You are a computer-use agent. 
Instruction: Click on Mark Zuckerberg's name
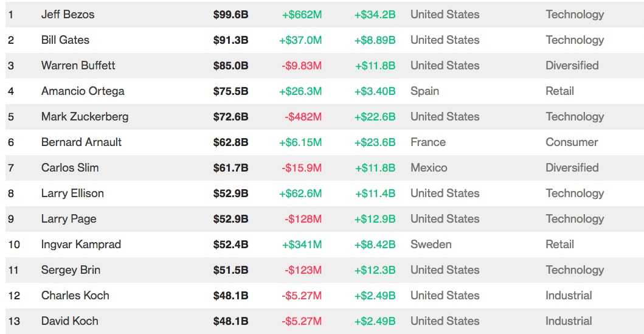tap(85, 117)
